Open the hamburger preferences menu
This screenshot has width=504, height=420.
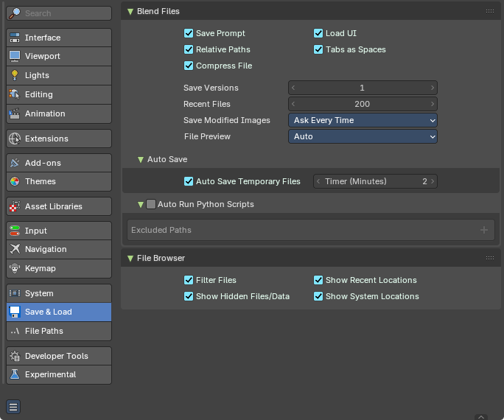coord(13,407)
